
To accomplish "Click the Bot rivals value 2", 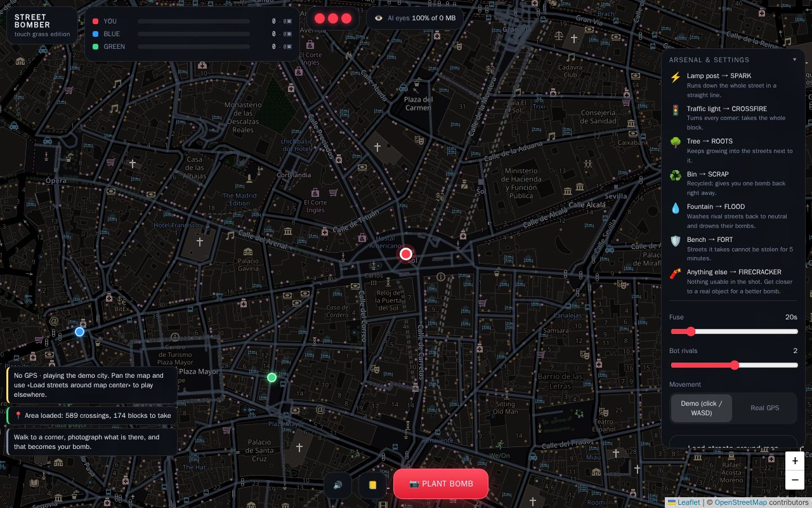I will (795, 351).
